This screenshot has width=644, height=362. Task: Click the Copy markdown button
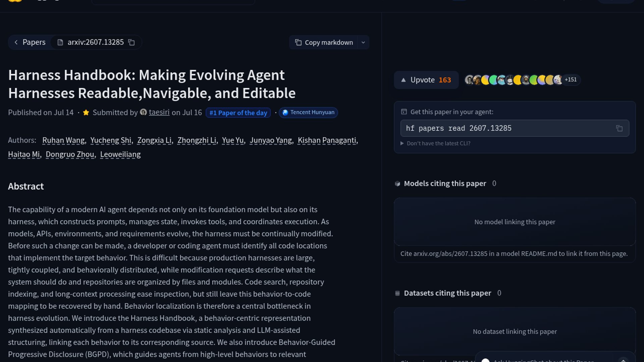pos(323,43)
